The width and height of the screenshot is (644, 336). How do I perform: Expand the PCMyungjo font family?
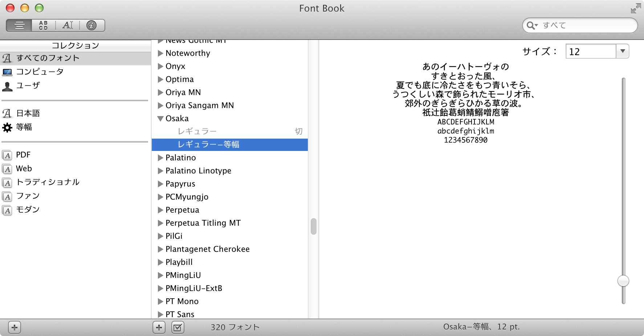tap(160, 197)
